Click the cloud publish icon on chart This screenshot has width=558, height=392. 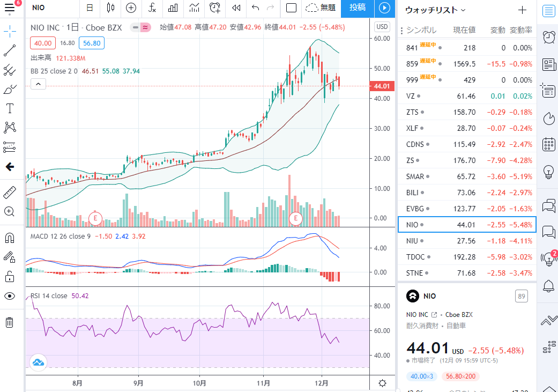click(x=39, y=363)
